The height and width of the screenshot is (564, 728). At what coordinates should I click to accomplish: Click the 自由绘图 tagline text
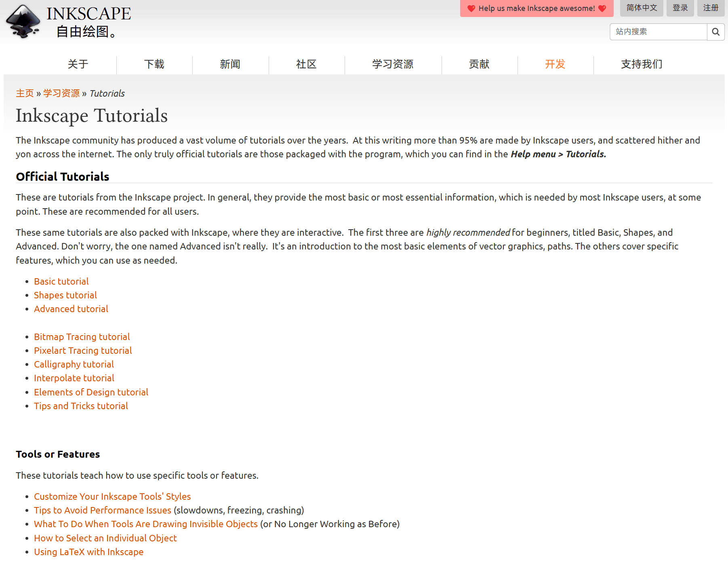86,32
